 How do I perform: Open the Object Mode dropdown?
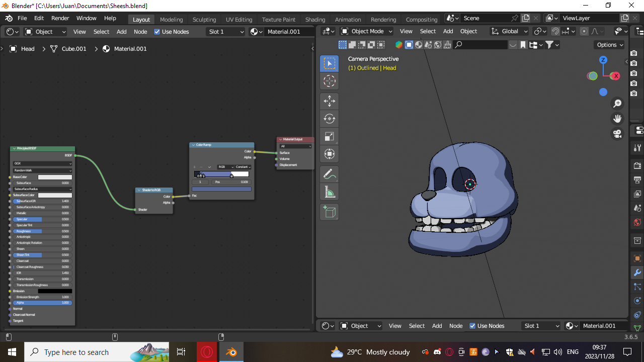367,31
